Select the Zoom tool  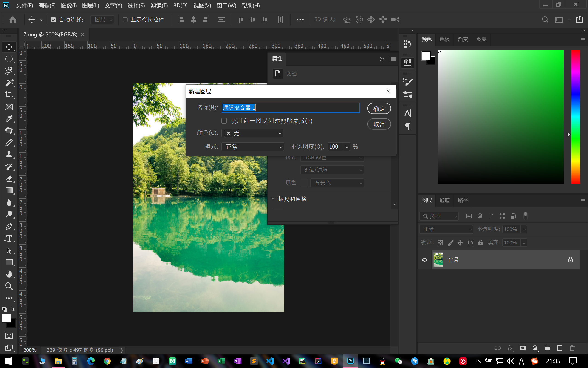[x=9, y=286]
